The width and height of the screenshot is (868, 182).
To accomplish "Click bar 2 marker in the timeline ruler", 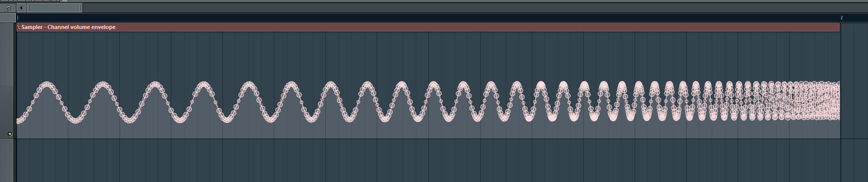I will pos(842,18).
